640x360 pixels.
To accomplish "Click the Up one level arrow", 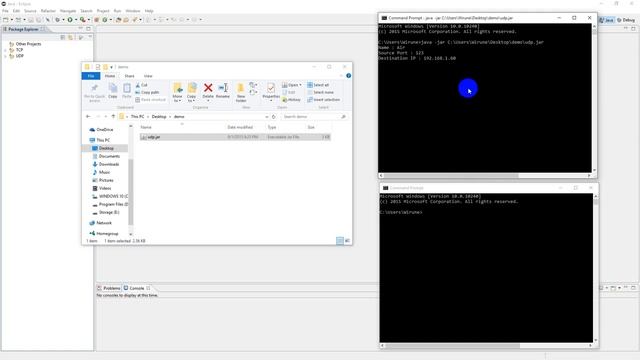I will point(113,117).
